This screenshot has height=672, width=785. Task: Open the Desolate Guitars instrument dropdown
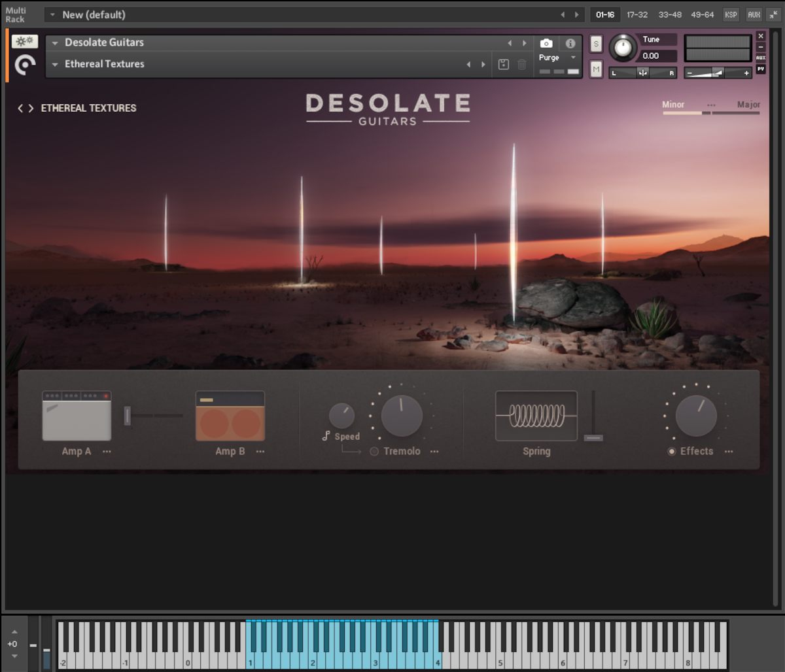coord(55,43)
